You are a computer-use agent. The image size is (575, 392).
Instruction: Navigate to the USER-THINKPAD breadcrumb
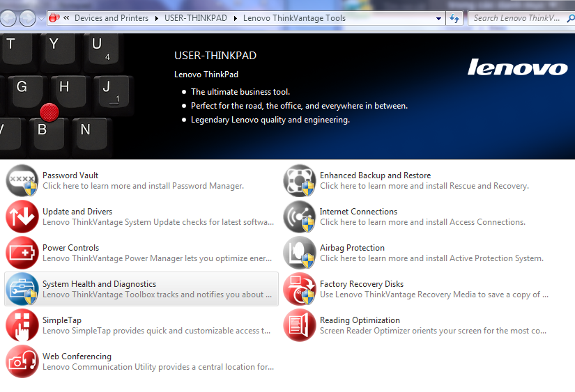tap(196, 18)
